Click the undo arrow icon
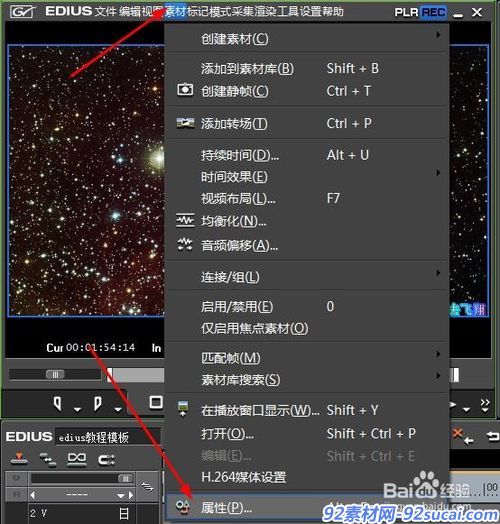 coord(493,436)
